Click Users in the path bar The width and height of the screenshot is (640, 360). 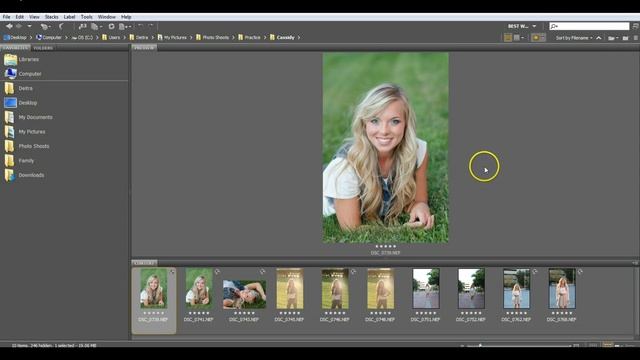click(111, 38)
